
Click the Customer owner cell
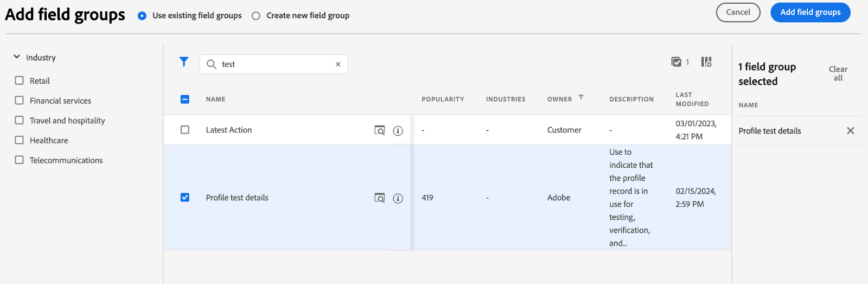pyautogui.click(x=564, y=130)
